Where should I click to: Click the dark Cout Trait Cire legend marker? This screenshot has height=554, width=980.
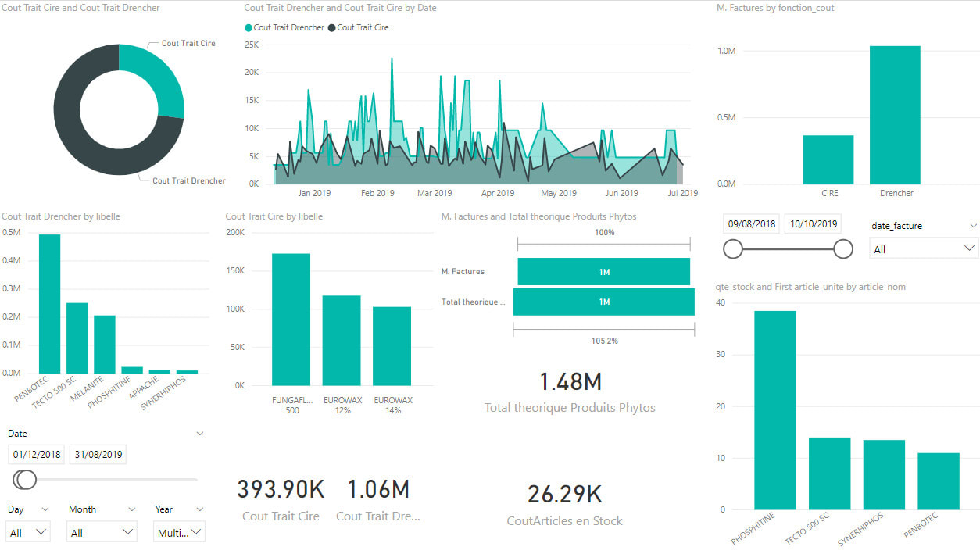pos(332,27)
